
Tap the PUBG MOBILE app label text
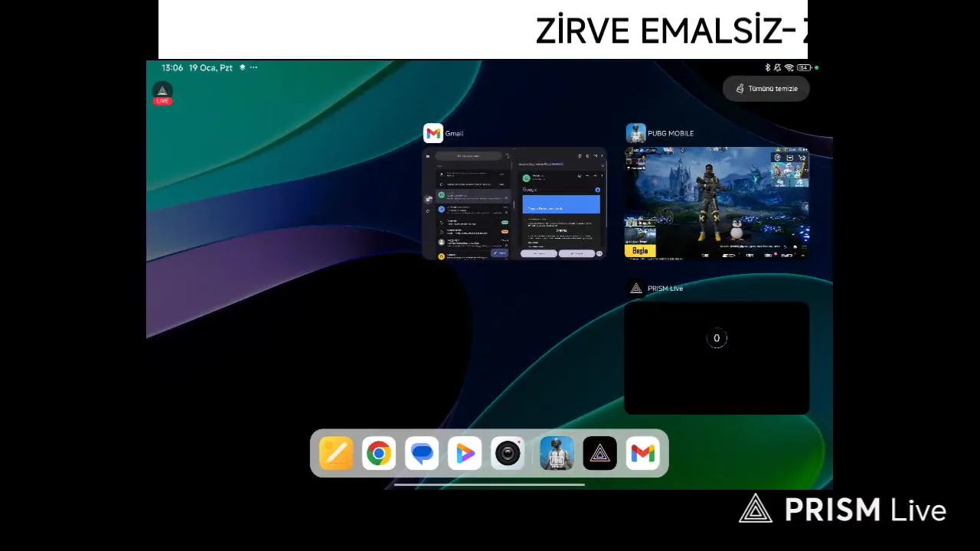(x=671, y=133)
